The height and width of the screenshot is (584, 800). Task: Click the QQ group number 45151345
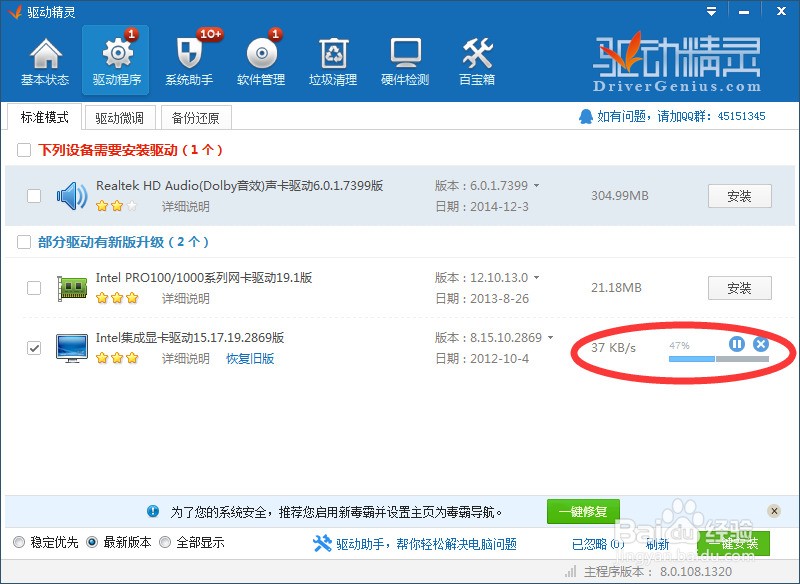(x=741, y=116)
